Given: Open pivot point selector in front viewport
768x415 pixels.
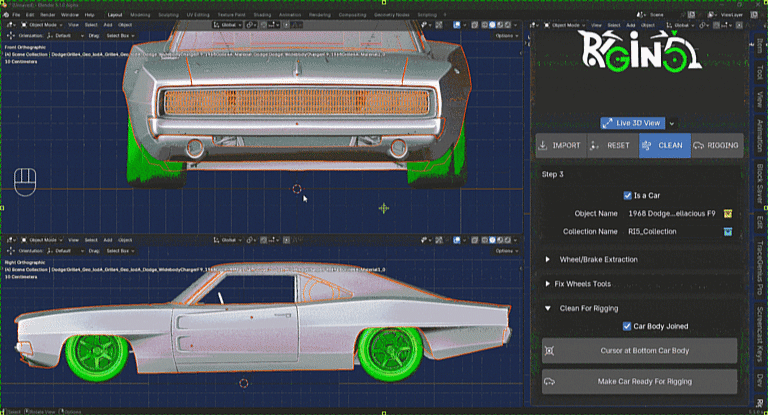Looking at the screenshot, I should (251, 24).
